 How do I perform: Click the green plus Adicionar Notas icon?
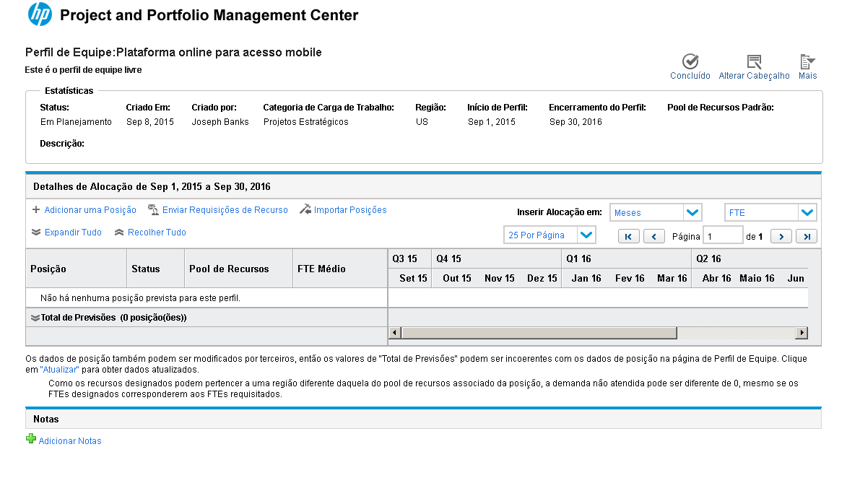31,439
